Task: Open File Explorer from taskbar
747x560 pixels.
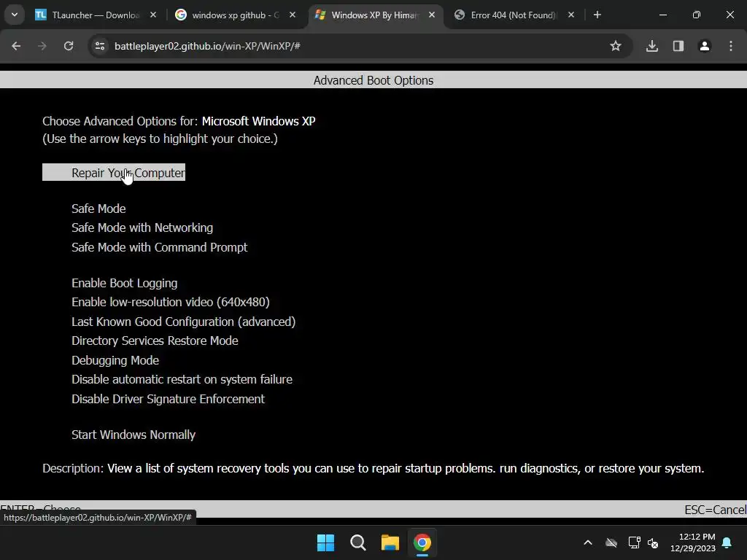Action: tap(390, 542)
